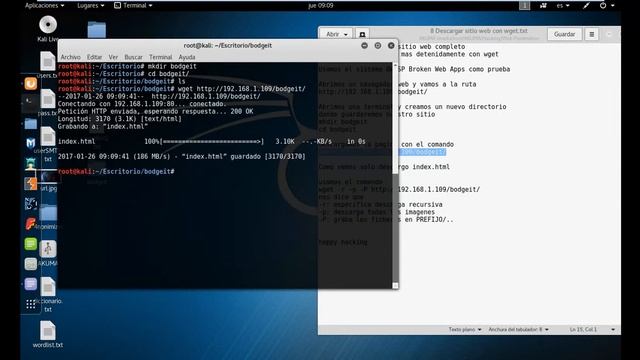Open the gedit hamburger menu
640x360 pixels.
click(591, 34)
